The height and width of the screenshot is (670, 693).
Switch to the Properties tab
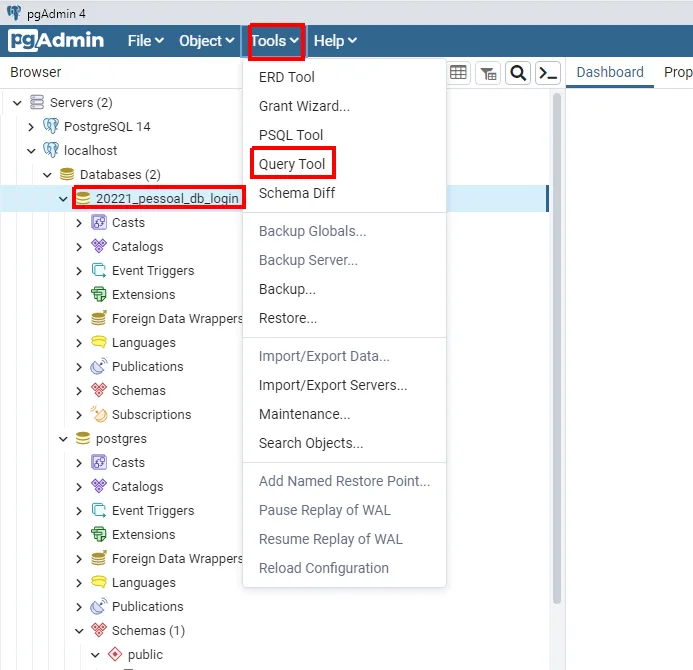pyautogui.click(x=678, y=72)
